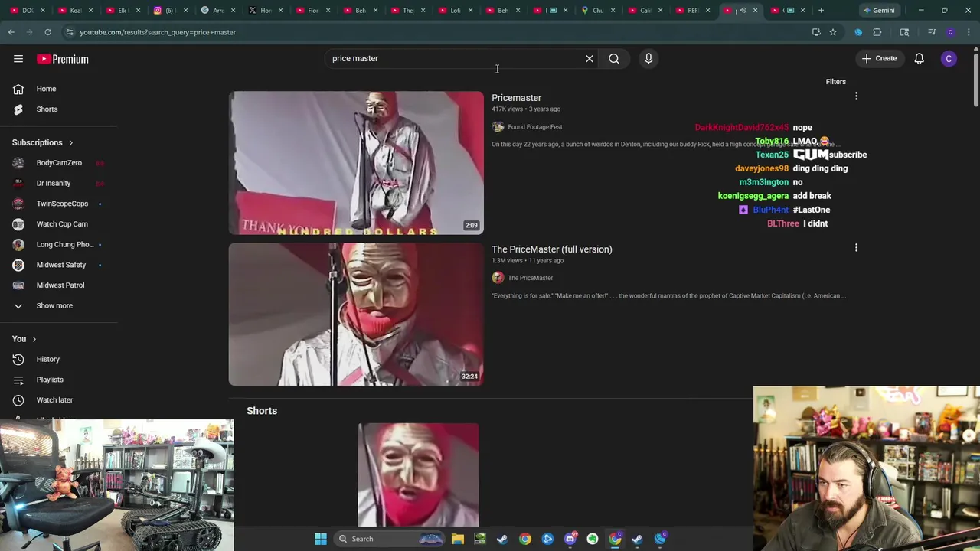Open more options for Pricemaster video
The height and width of the screenshot is (551, 980).
point(856,96)
